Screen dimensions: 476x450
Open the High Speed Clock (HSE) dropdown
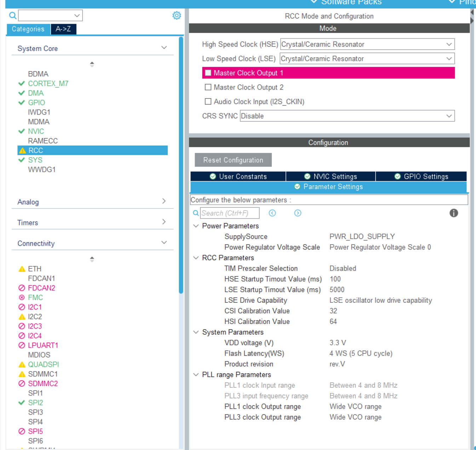(x=449, y=44)
